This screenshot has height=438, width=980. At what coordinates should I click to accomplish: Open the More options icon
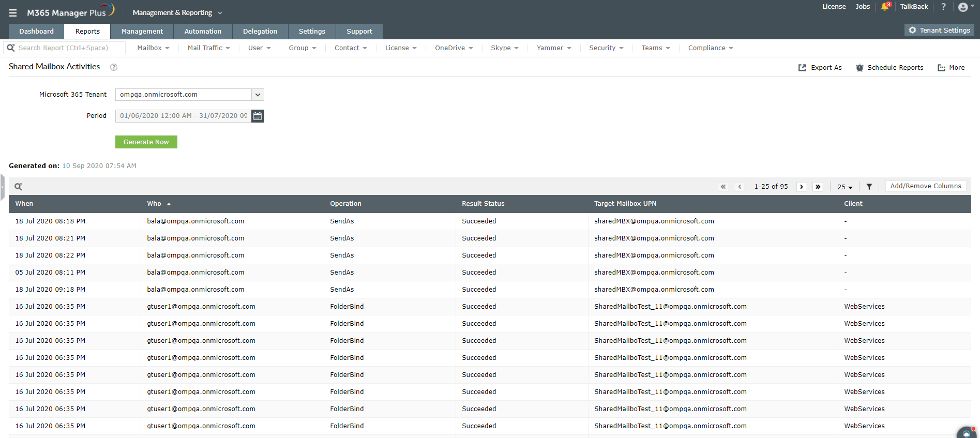[x=941, y=68]
